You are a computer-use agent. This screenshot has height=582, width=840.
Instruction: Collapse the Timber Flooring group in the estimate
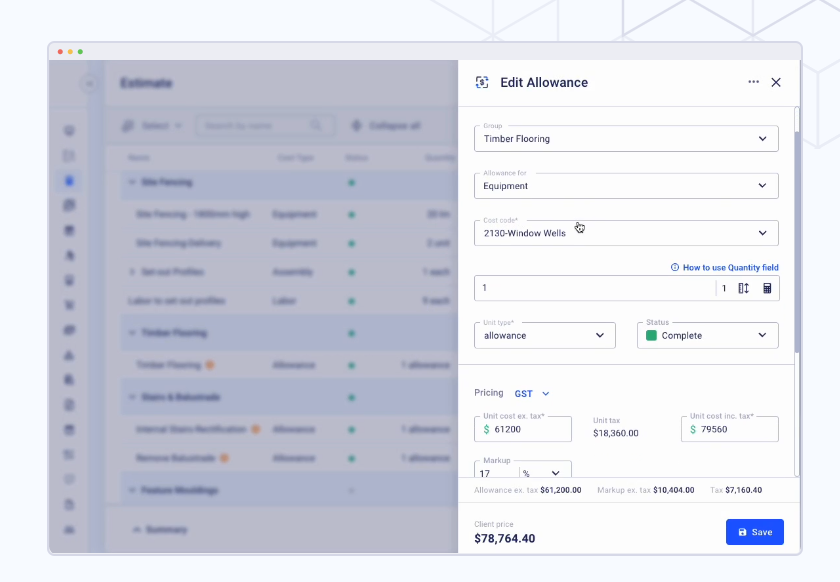[x=132, y=333]
